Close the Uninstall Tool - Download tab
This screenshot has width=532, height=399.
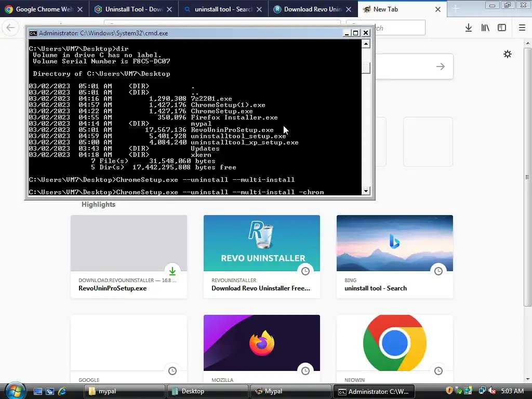pos(169,9)
